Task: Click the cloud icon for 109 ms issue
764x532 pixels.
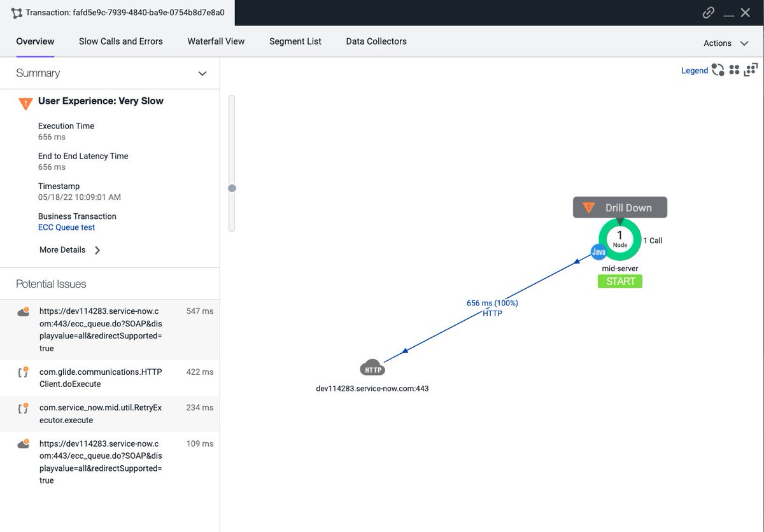Action: click(x=24, y=444)
